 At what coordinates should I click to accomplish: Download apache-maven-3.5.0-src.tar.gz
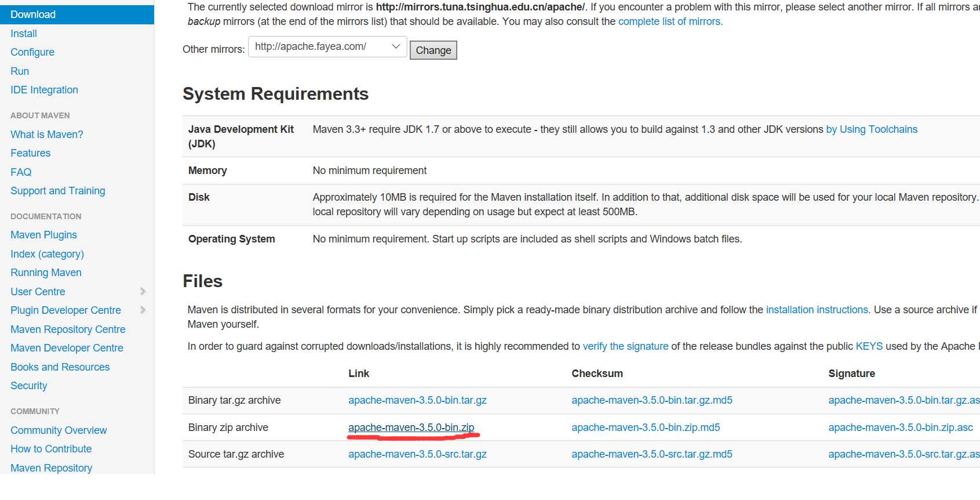(417, 454)
